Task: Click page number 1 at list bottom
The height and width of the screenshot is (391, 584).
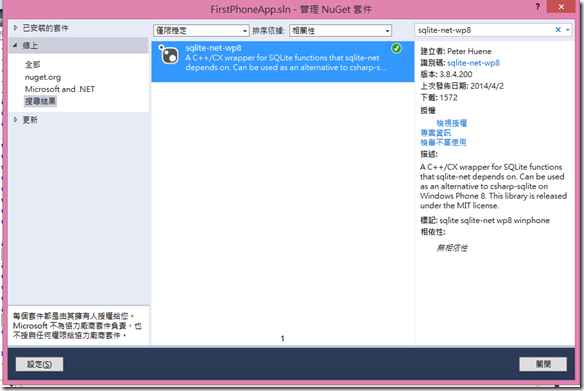Action: coord(283,338)
